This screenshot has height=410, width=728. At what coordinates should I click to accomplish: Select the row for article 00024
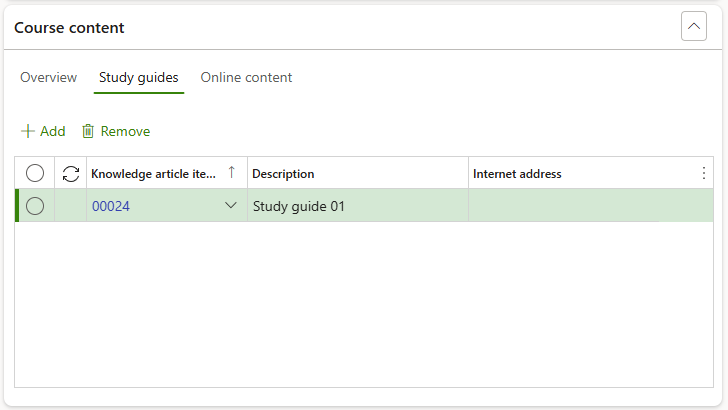click(x=35, y=206)
